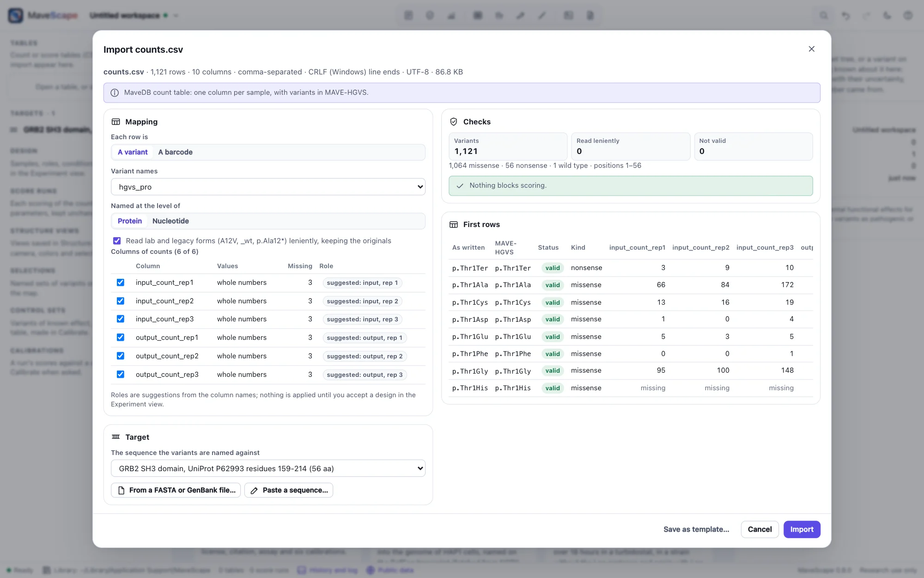
Task: Uncheck the input_count_rep3 column
Action: [121, 319]
